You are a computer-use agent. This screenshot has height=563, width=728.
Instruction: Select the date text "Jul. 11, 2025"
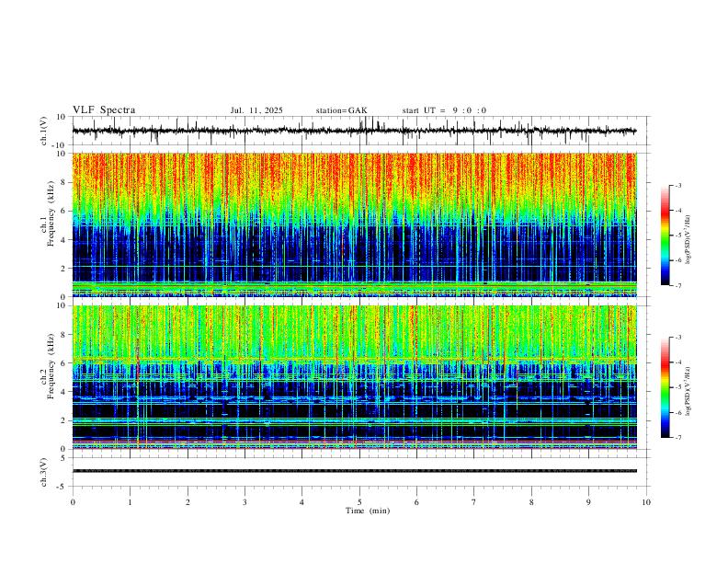click(x=256, y=110)
